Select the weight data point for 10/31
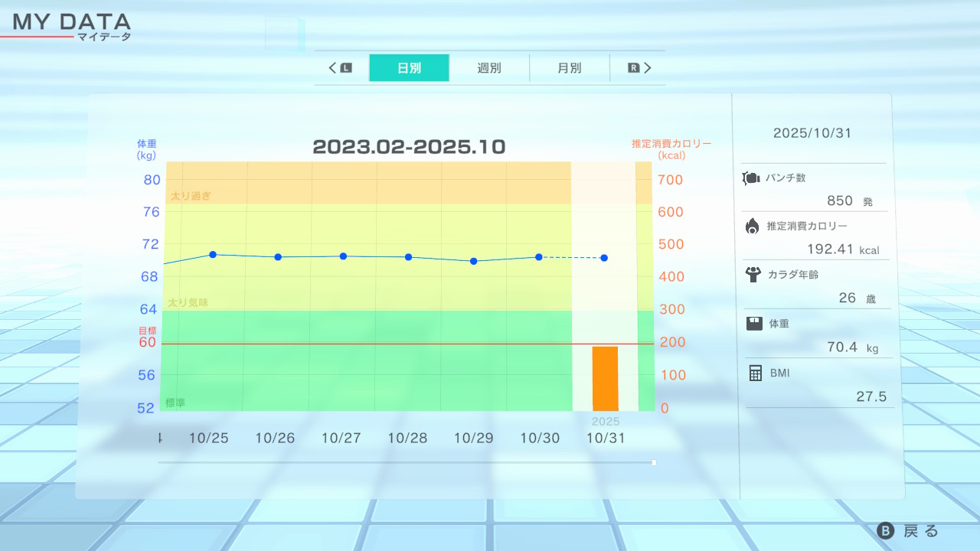Image resolution: width=980 pixels, height=551 pixels. click(x=604, y=258)
